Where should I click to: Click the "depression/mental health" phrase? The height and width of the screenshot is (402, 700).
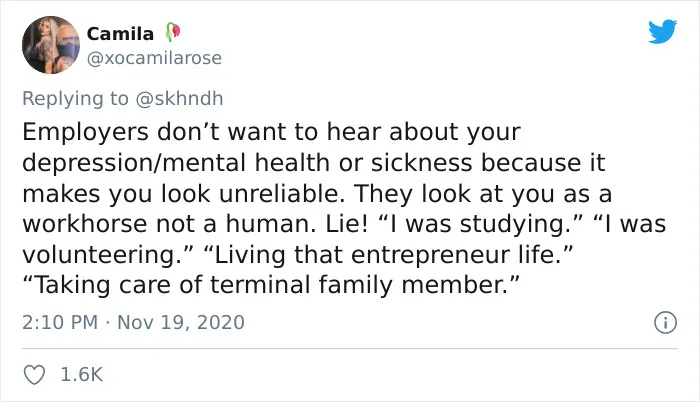(x=175, y=163)
